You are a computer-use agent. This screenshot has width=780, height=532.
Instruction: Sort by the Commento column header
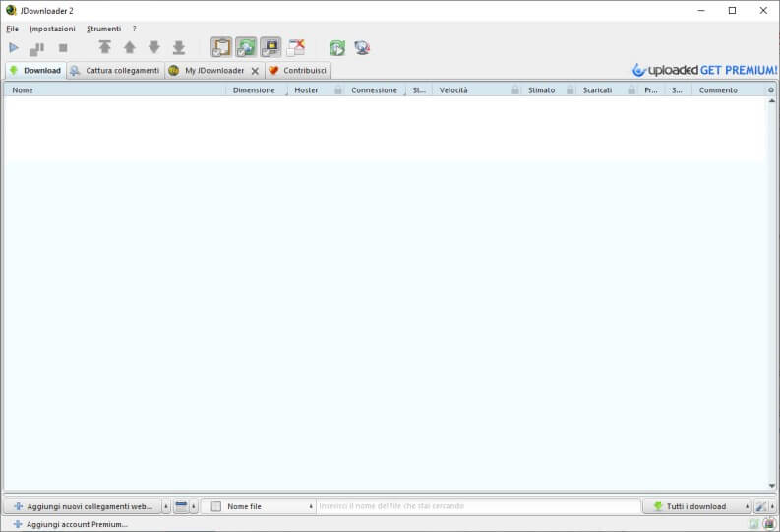(x=729, y=90)
